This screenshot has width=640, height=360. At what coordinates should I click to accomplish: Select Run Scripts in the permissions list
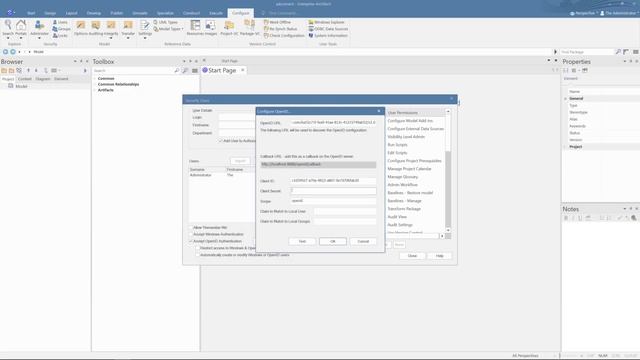pyautogui.click(x=397, y=144)
